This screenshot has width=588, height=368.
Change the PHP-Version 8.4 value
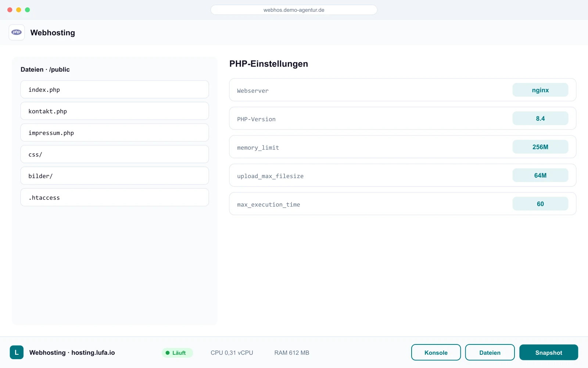(x=540, y=118)
